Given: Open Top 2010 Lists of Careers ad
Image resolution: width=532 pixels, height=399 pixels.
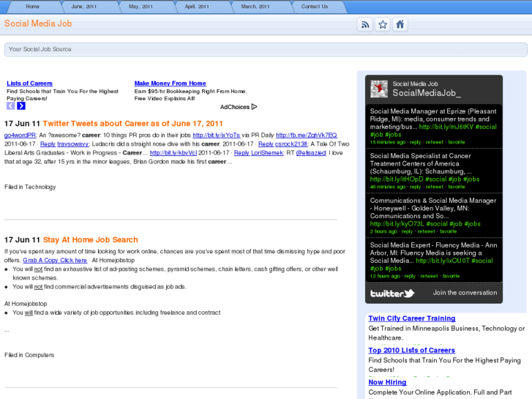Looking at the screenshot, I should tap(411, 351).
